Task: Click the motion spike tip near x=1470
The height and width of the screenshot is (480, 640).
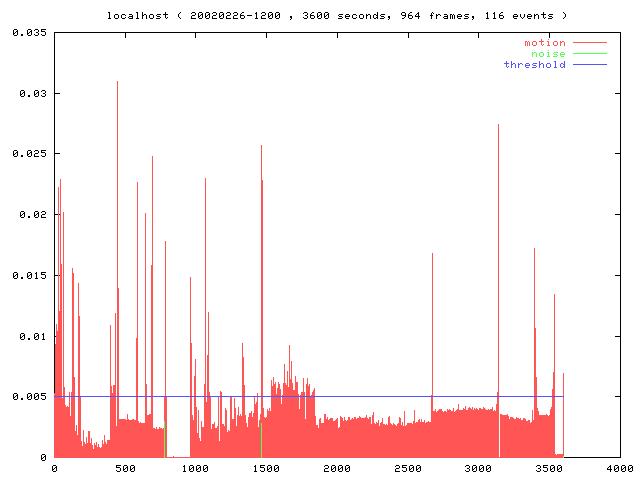Action: (x=261, y=148)
